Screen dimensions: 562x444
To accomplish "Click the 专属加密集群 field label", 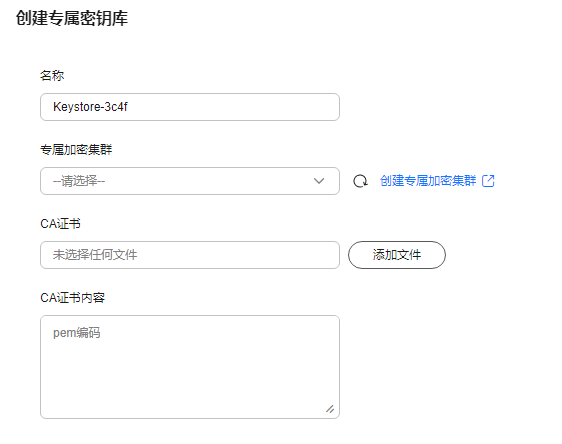I will coord(76,150).
